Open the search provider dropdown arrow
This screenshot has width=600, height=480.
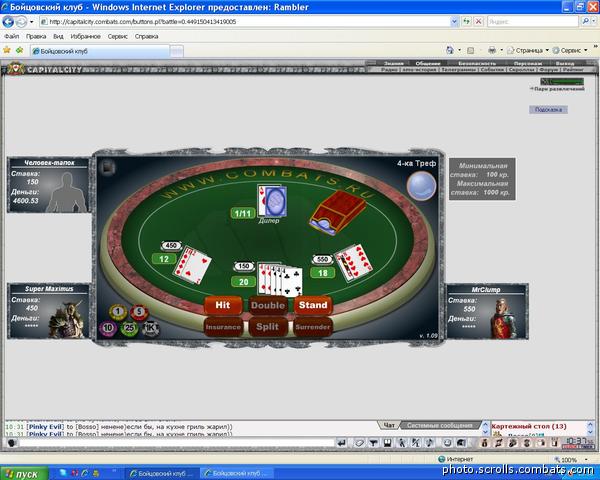tap(595, 22)
